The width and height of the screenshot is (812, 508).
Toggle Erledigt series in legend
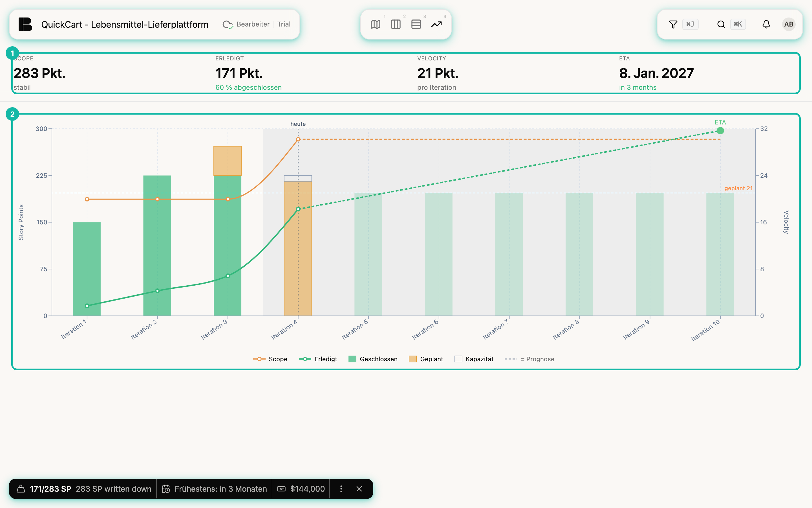pyautogui.click(x=318, y=359)
